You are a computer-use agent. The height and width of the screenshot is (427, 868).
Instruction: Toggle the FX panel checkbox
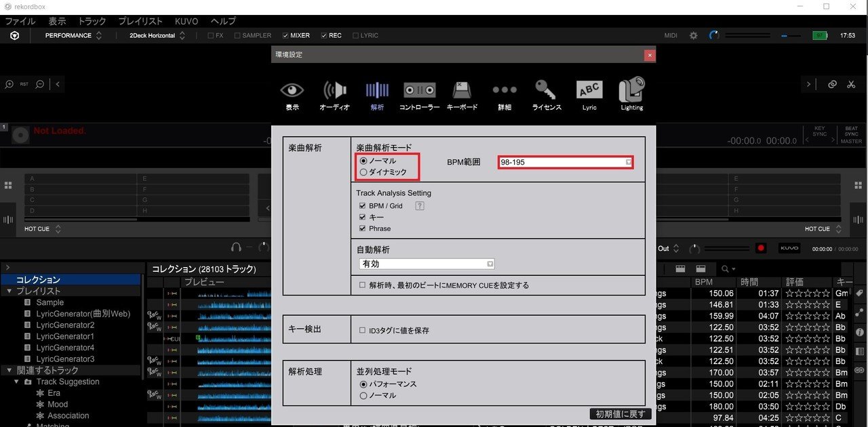pyautogui.click(x=211, y=35)
